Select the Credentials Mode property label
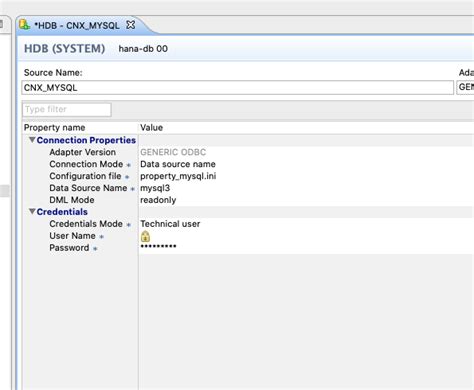 [86, 224]
